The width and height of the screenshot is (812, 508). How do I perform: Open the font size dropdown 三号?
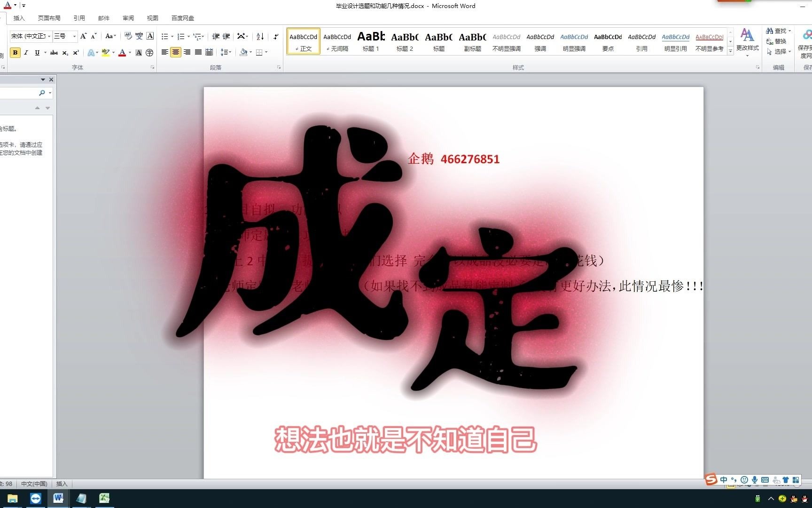click(x=74, y=36)
